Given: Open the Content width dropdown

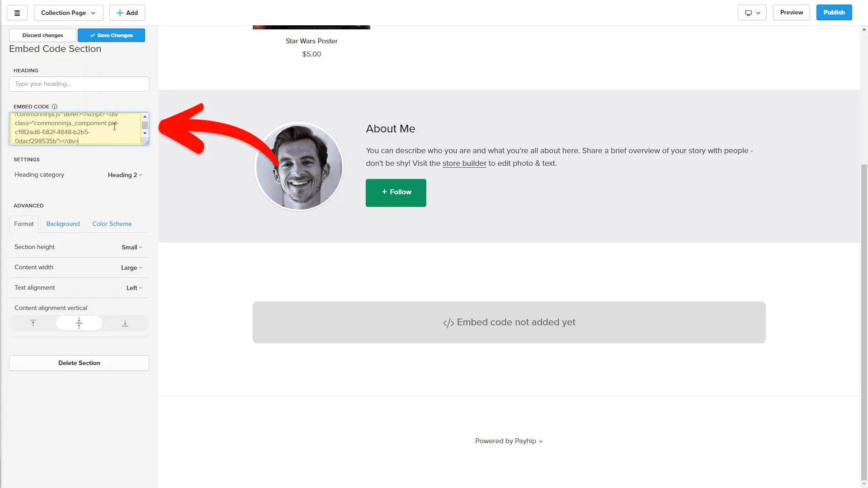Looking at the screenshot, I should [132, 268].
